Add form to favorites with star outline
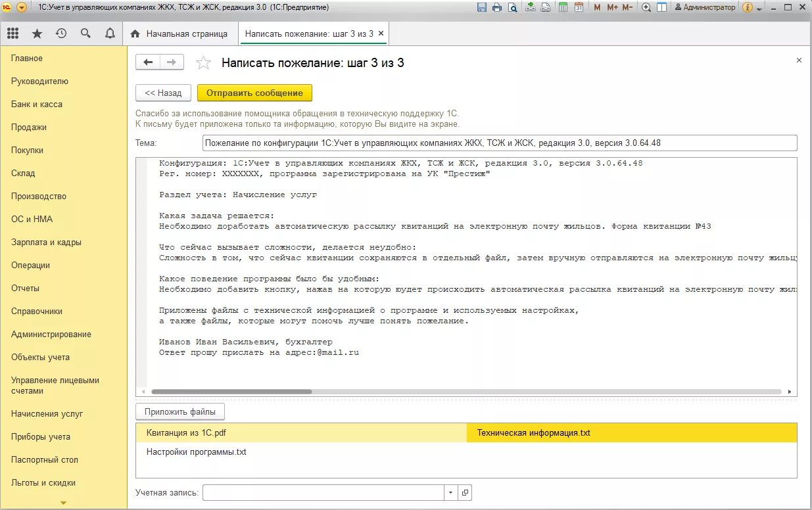The image size is (812, 510). point(204,62)
